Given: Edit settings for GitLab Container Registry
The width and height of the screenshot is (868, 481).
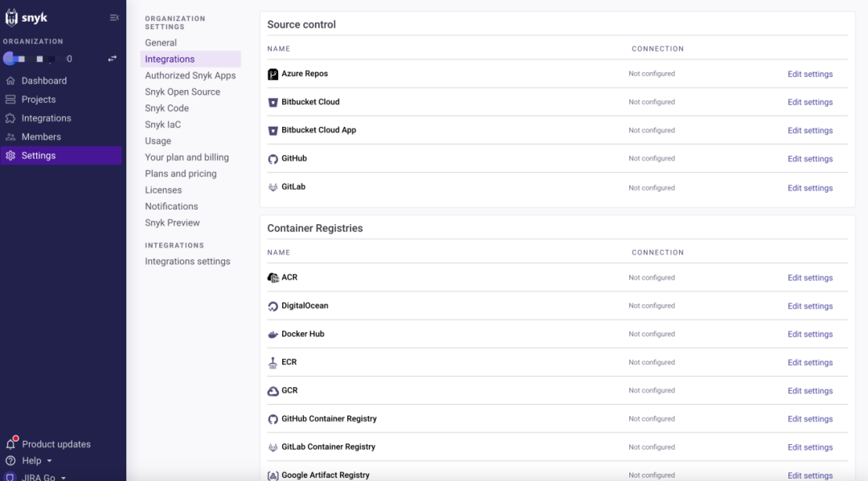Looking at the screenshot, I should coord(810,447).
